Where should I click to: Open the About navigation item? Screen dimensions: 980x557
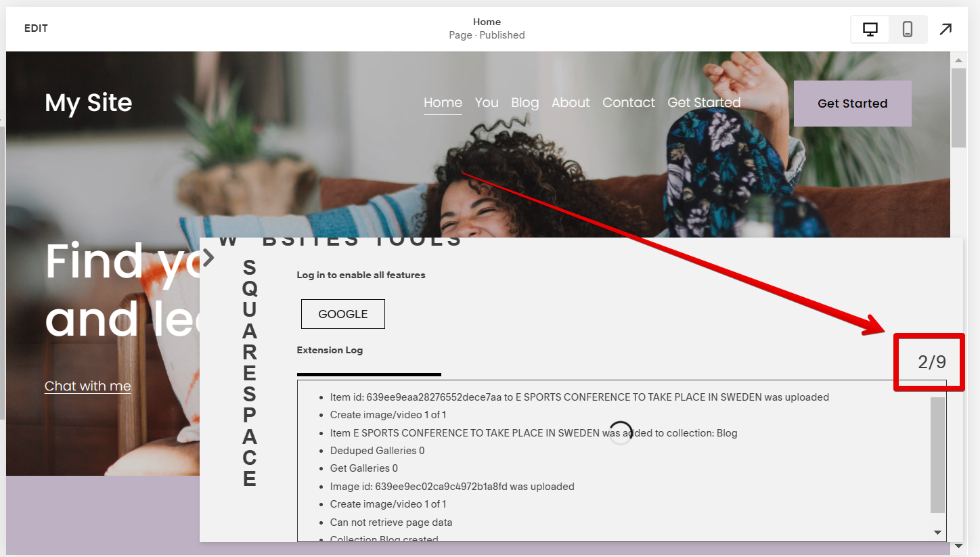coord(571,103)
